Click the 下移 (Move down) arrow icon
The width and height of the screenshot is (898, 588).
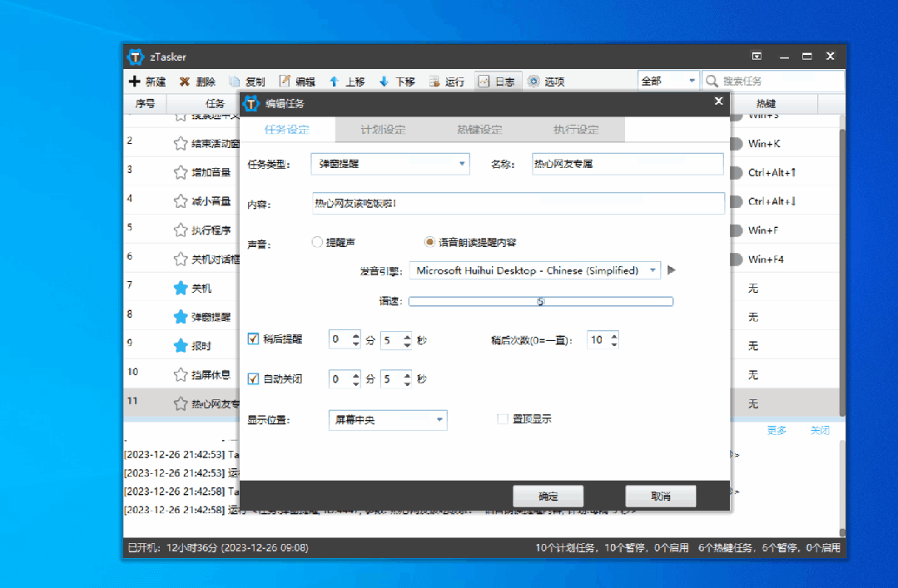point(384,82)
